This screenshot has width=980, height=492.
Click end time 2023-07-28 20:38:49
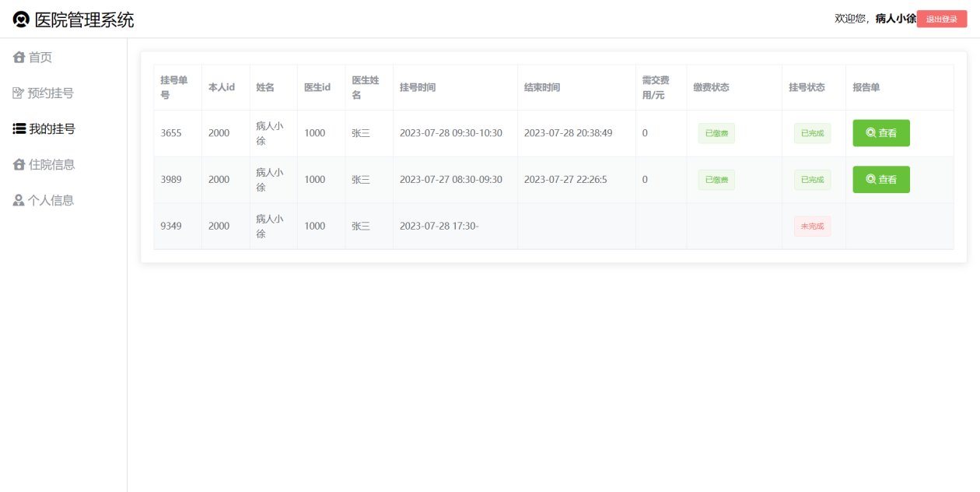(569, 133)
